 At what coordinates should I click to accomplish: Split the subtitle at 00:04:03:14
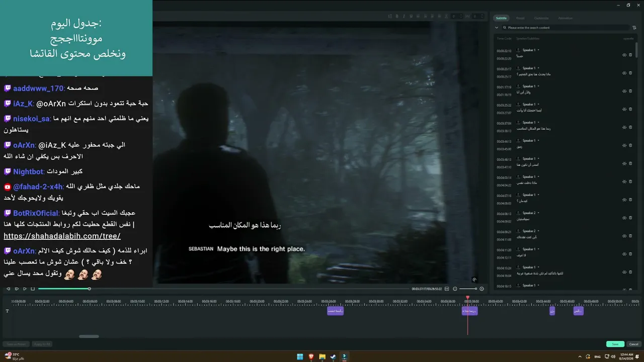[624, 182]
